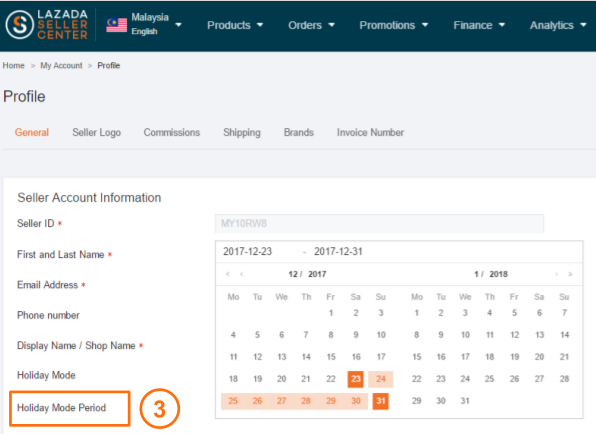This screenshot has height=434, width=596.
Task: Select January 15 in the 2018 calendar
Action: (x=417, y=357)
